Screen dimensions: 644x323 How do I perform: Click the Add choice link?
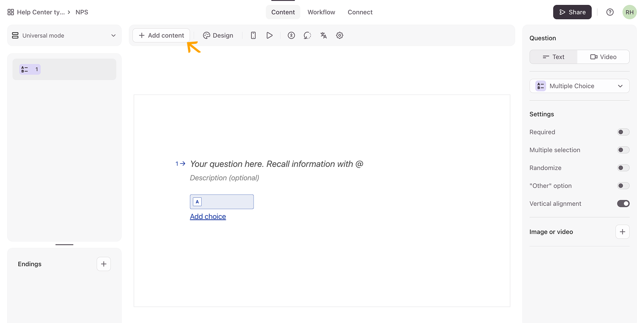click(x=208, y=217)
